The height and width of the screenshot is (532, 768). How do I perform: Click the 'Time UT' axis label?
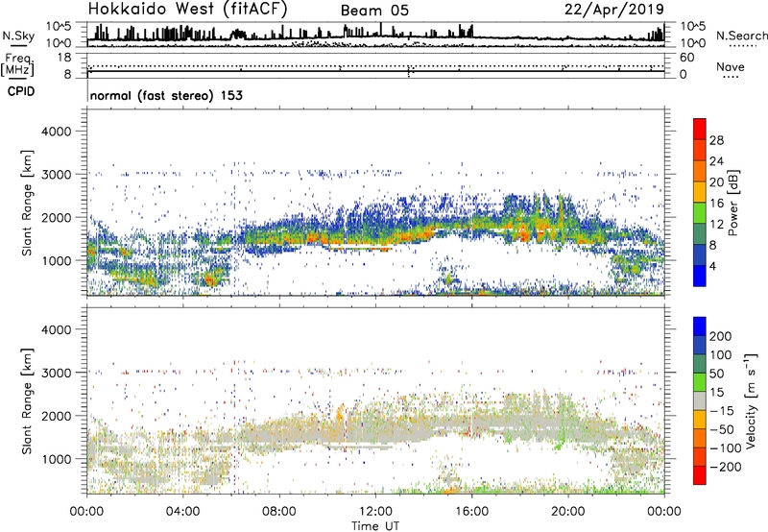375,526
